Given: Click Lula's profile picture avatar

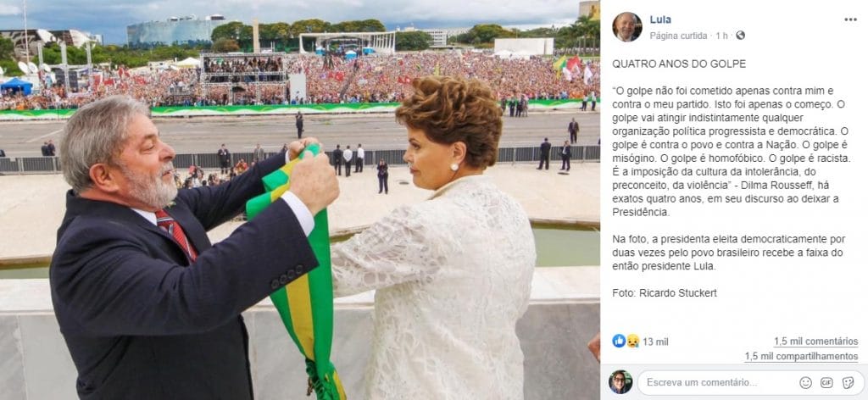Looking at the screenshot, I should [x=627, y=26].
